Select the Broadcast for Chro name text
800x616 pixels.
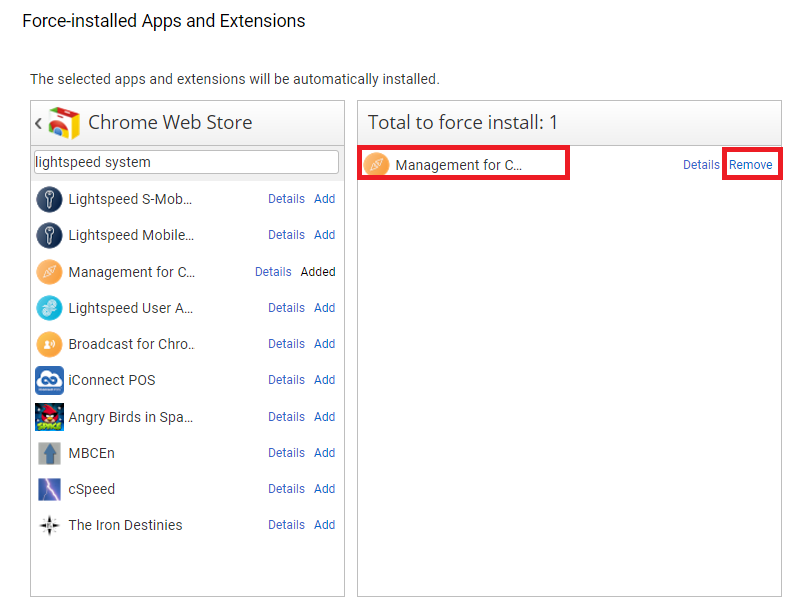pos(131,344)
